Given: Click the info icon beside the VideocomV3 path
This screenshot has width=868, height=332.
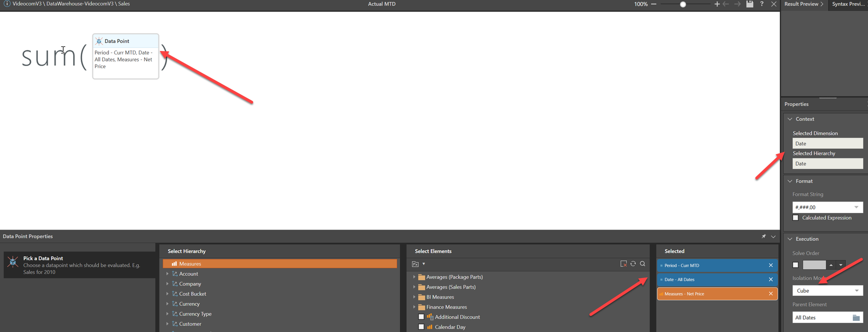Looking at the screenshot, I should [x=7, y=4].
